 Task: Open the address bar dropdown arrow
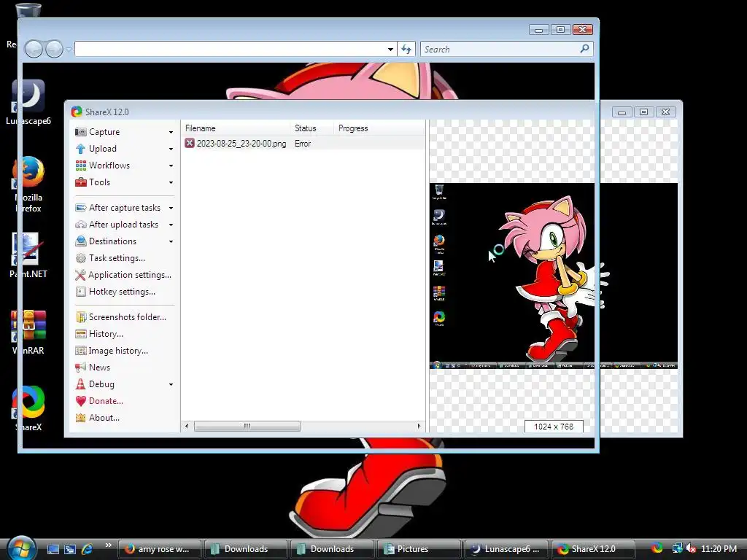click(391, 49)
